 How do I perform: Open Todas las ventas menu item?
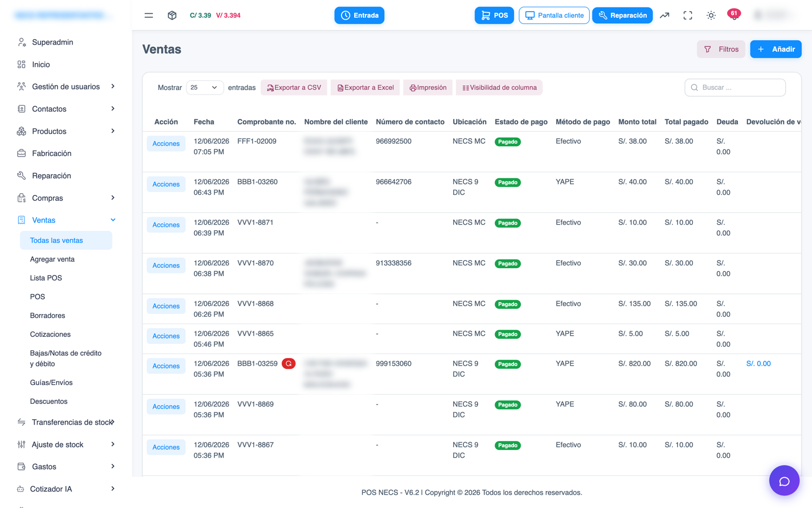tap(66, 240)
